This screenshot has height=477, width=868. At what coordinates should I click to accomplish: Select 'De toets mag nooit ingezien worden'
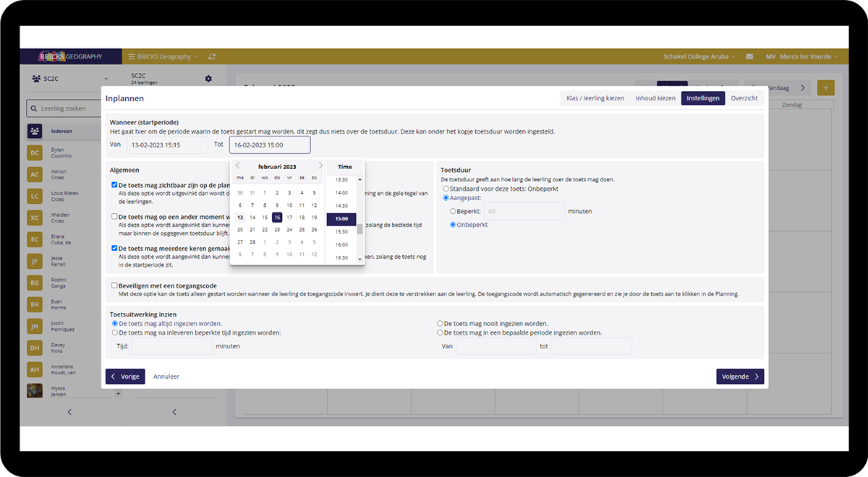440,324
